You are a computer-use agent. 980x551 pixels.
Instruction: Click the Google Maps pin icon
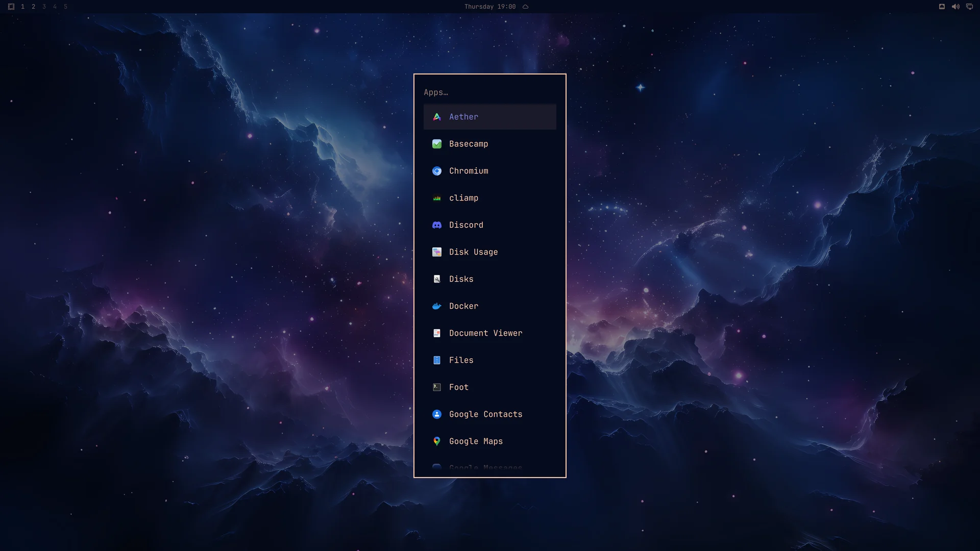coord(437,441)
